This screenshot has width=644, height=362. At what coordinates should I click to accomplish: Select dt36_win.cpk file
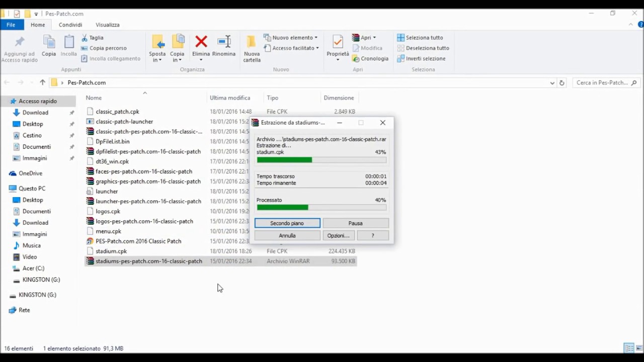[112, 161]
